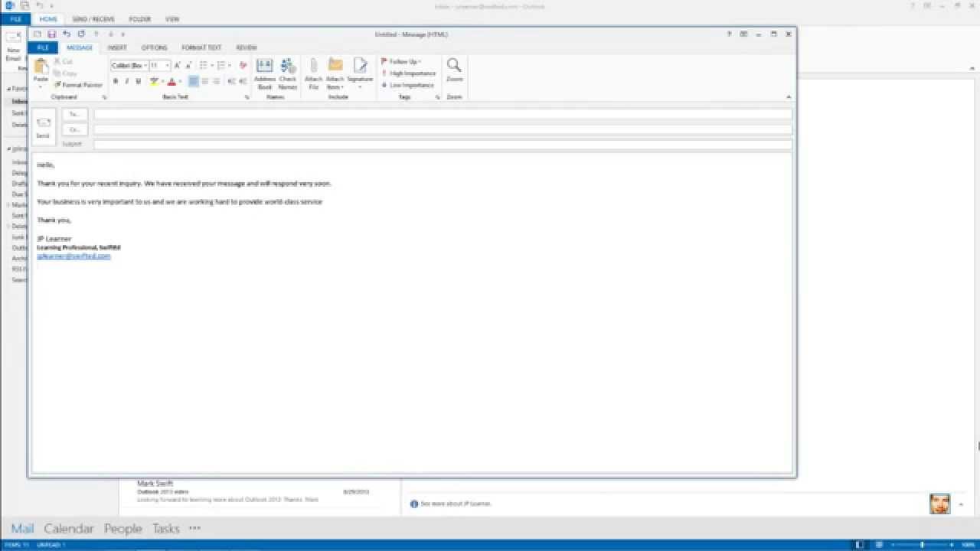
Task: Switch to the FORMAT TEXT tab
Action: (201, 47)
